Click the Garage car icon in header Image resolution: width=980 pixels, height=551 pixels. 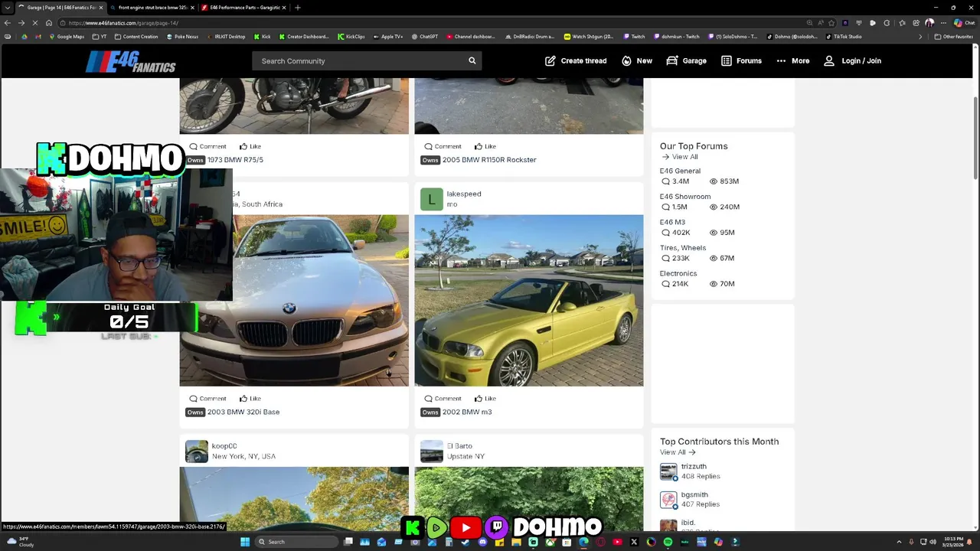click(671, 60)
